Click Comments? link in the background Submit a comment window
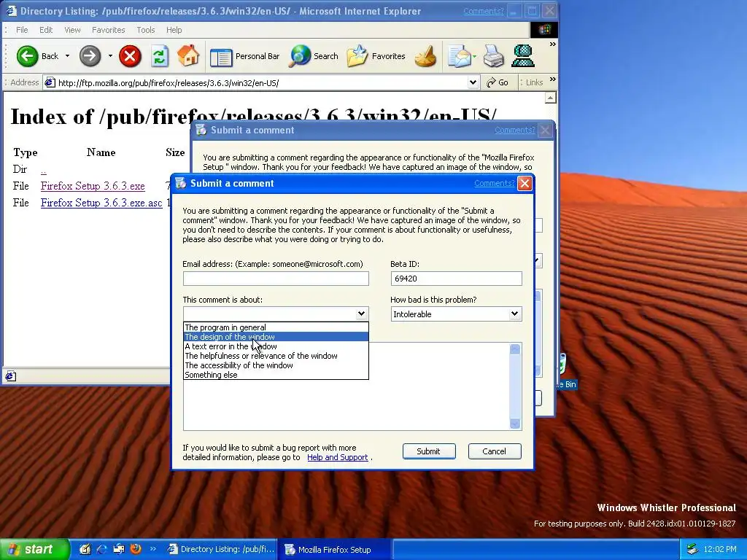This screenshot has height=560, width=747. click(515, 130)
